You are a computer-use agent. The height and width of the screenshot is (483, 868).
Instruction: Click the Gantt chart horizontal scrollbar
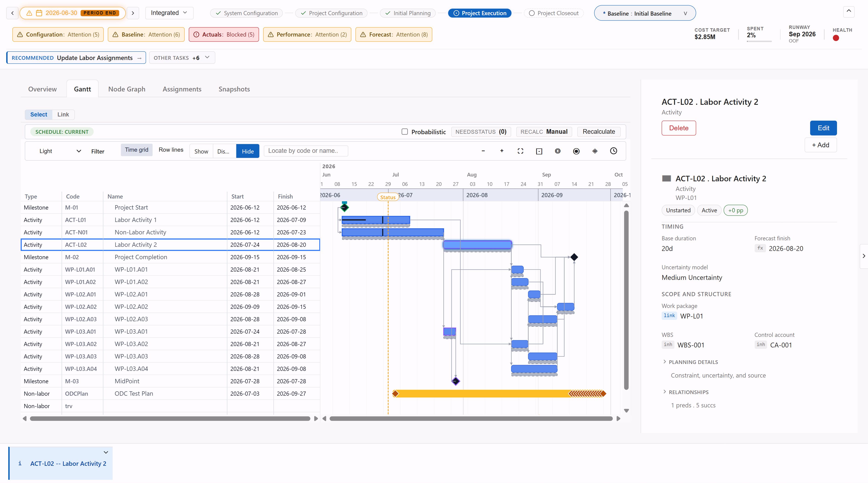(x=471, y=419)
